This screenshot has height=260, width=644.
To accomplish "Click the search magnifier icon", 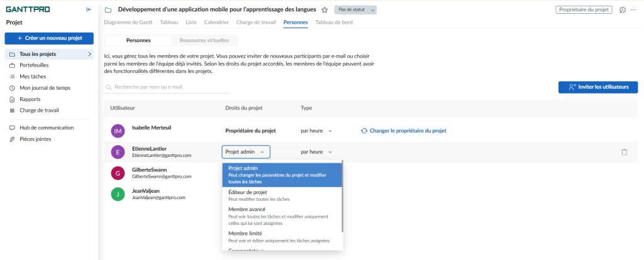I will [109, 87].
